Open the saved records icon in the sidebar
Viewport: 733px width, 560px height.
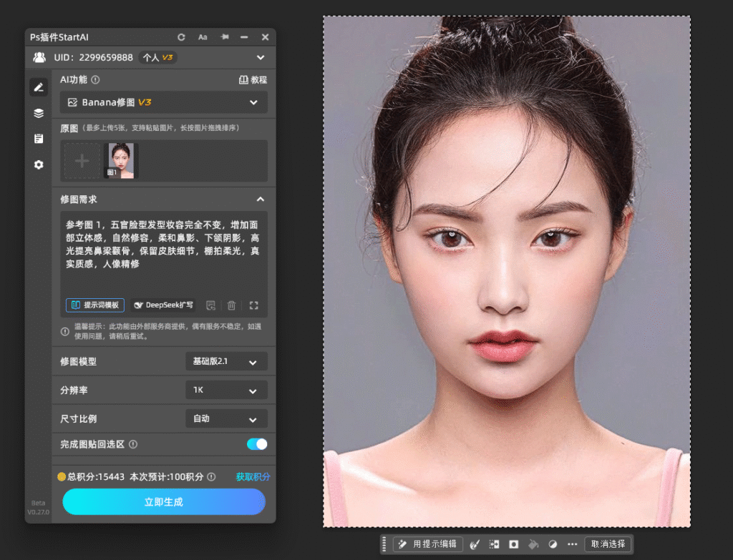[x=39, y=139]
